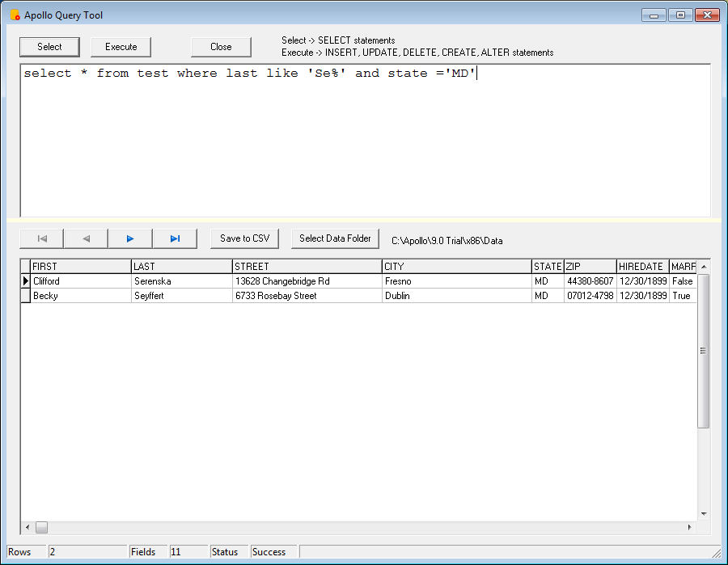Screen dimensions: 728x565
Task: Open the Select Data Folder dialog
Action: [x=335, y=238]
